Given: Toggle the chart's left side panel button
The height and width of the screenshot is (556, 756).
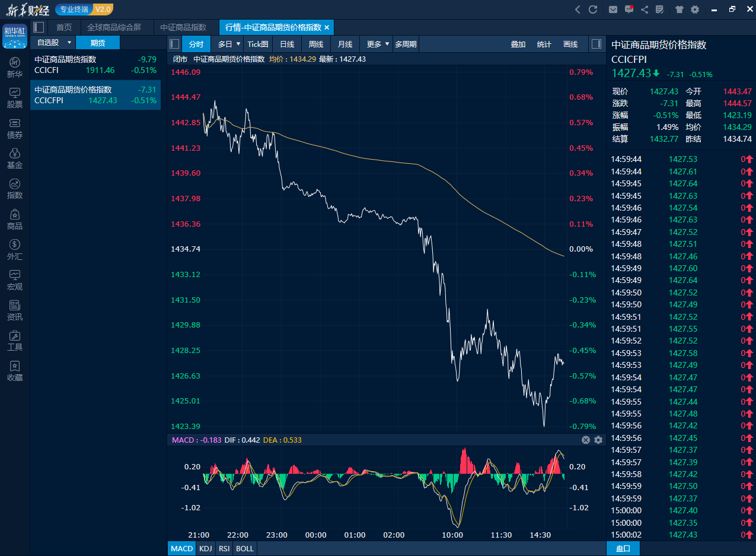Looking at the screenshot, I should (x=174, y=44).
